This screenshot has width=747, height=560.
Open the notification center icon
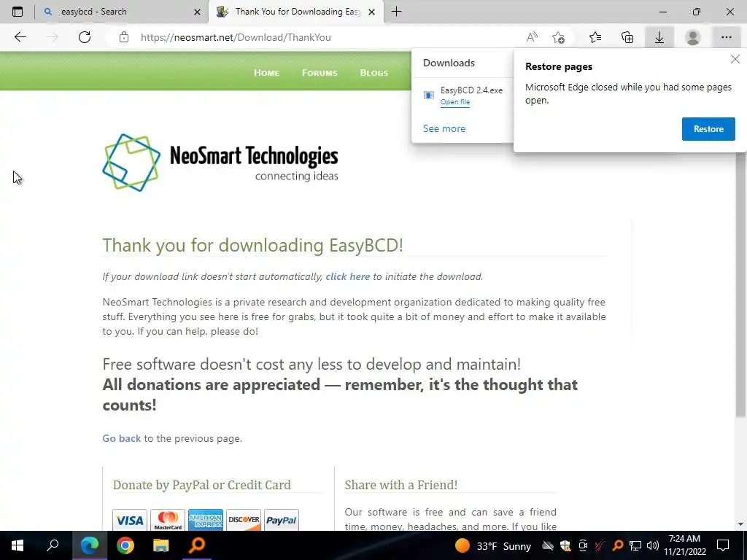(723, 545)
